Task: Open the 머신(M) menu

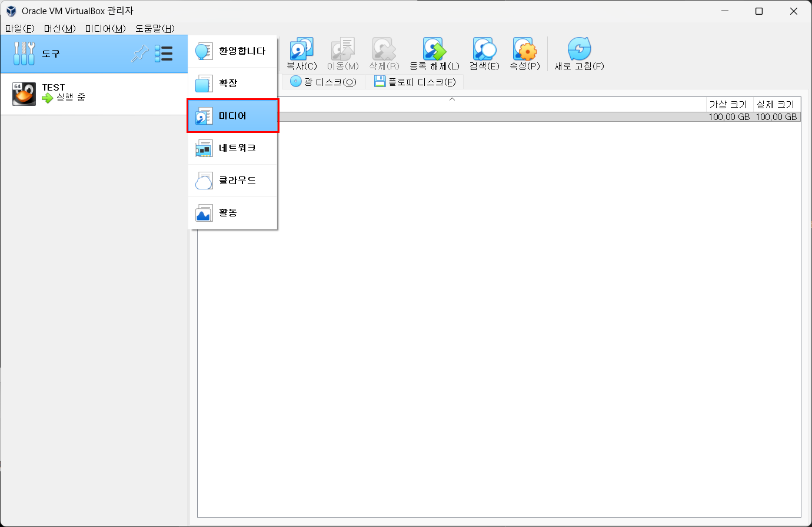Action: point(60,28)
